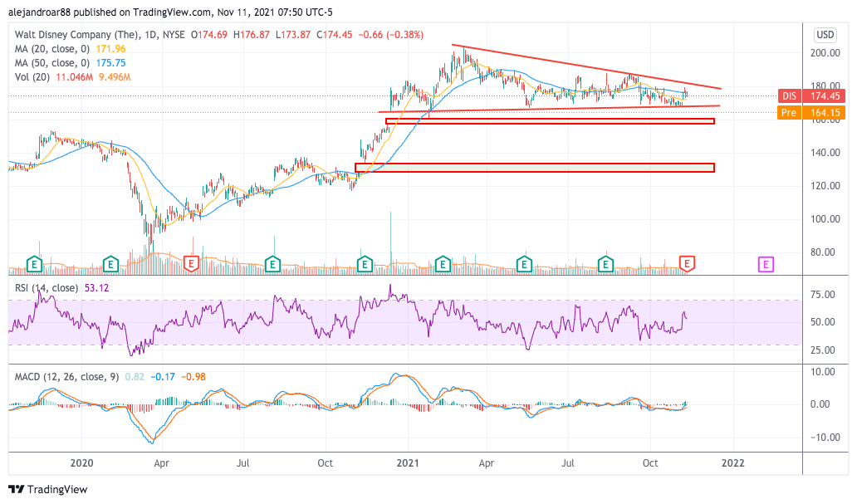Image resolution: width=857 pixels, height=504 pixels.
Task: Click the RSI value 53.12
Action: (x=96, y=287)
